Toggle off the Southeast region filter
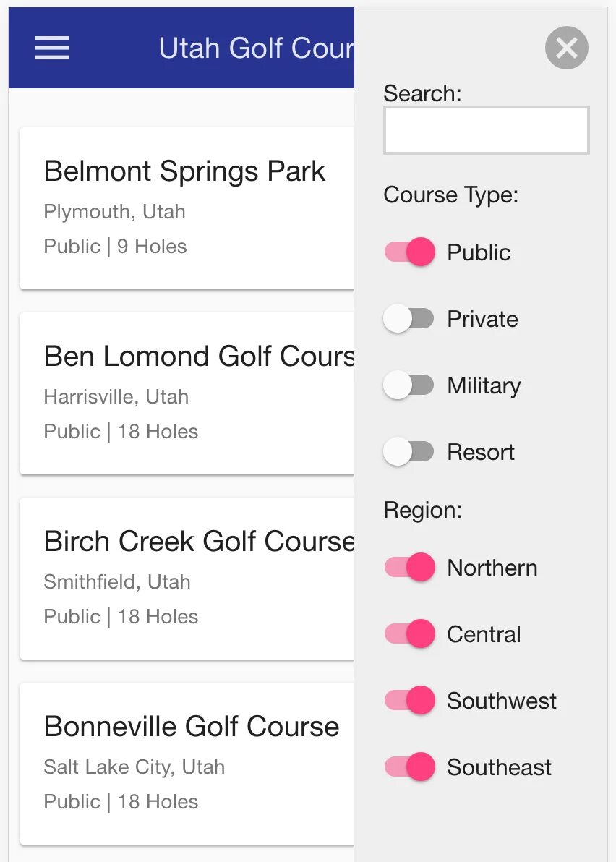The image size is (616, 862). [410, 767]
